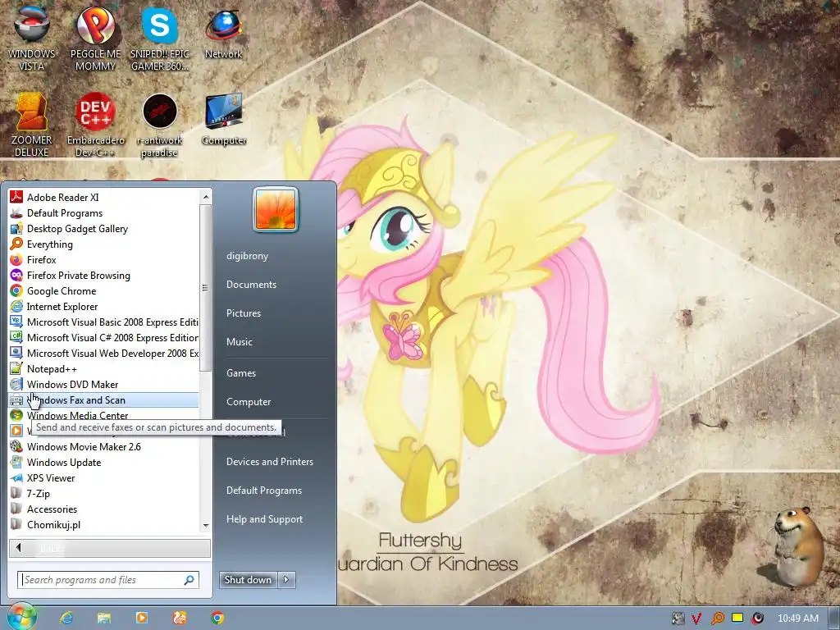The height and width of the screenshot is (630, 840).
Task: Click the red V tray icon
Action: (696, 619)
